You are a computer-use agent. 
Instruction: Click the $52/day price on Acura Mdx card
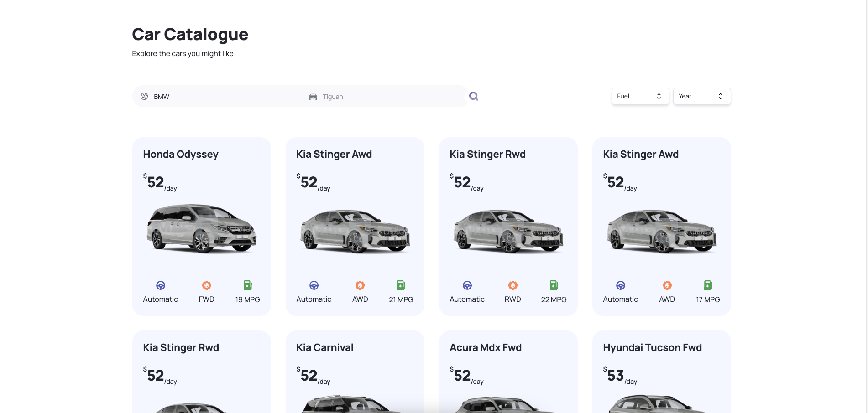coord(467,376)
